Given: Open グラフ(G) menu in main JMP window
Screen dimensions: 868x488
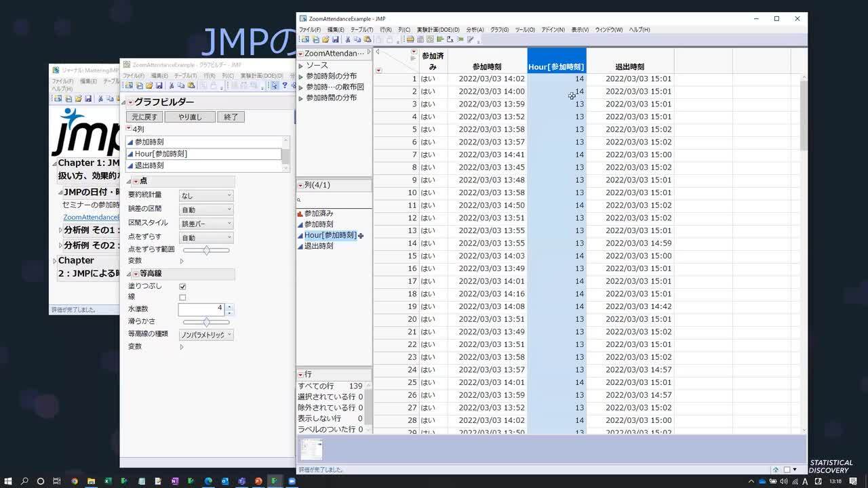Looking at the screenshot, I should [x=500, y=30].
